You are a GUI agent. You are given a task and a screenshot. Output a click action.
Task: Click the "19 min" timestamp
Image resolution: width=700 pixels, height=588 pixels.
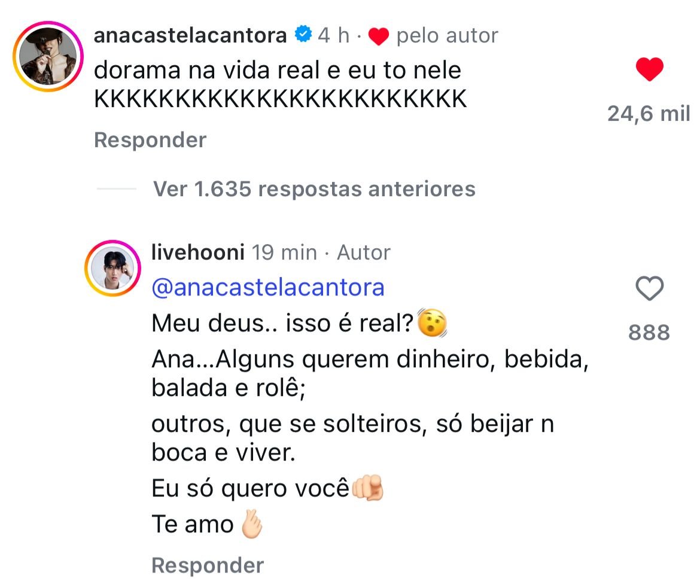coord(284,252)
